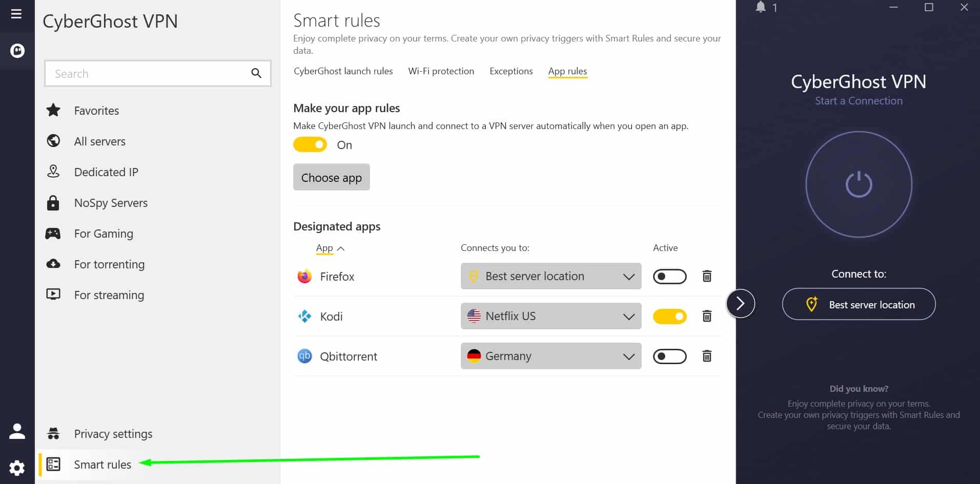This screenshot has width=980, height=484.
Task: Open the notifications bell icon
Action: [x=761, y=7]
